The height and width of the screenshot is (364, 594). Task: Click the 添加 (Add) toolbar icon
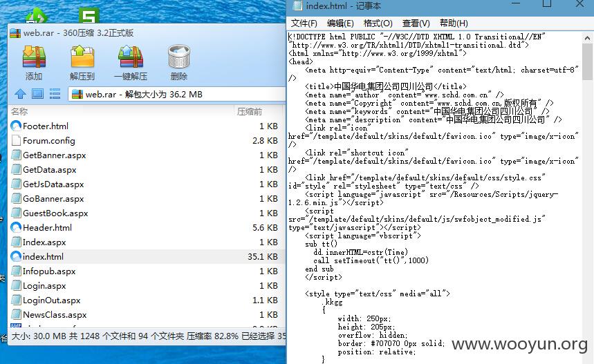point(34,57)
